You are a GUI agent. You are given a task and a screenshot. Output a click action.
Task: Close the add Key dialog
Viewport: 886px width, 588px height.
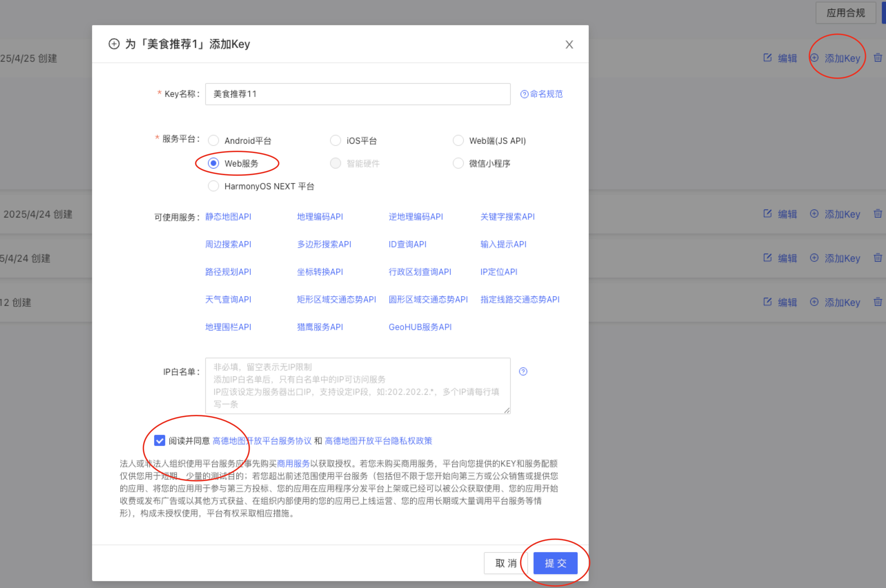click(x=569, y=44)
